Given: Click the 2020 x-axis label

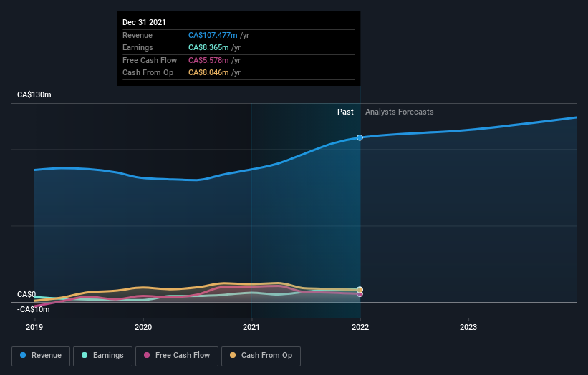Looking at the screenshot, I should point(143,328).
